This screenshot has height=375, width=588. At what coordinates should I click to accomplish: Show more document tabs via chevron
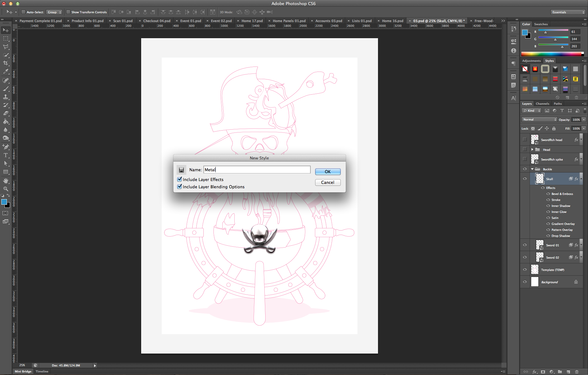[503, 21]
